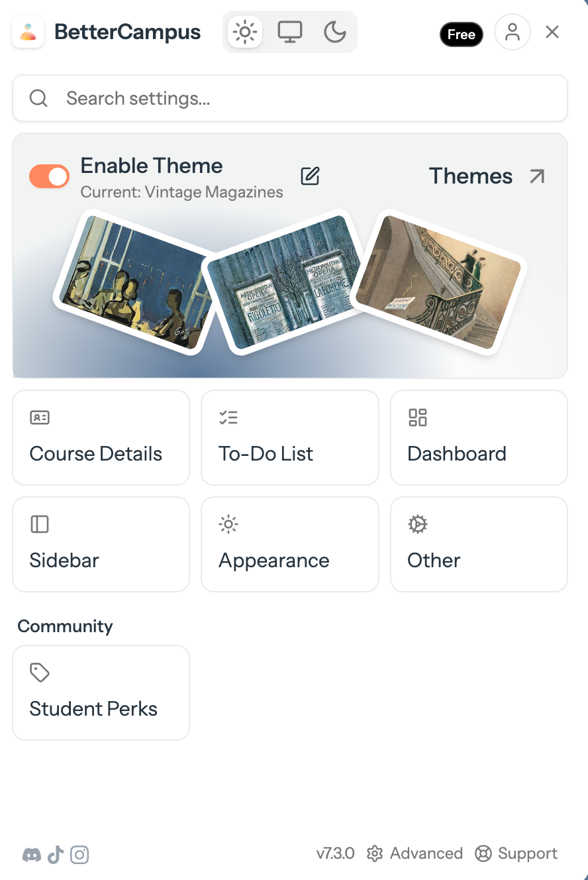Viewport: 588px width, 880px height.
Task: Click the Student Perks card
Action: click(x=101, y=692)
